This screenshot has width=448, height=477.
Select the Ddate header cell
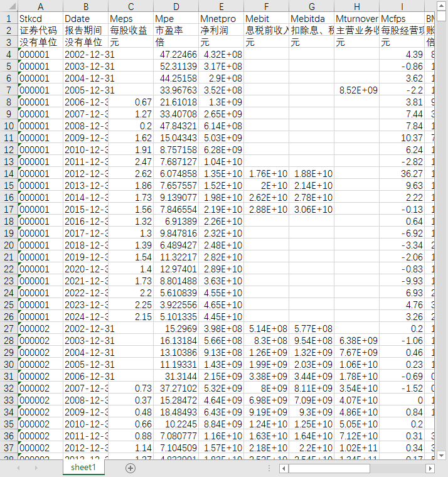(86, 19)
